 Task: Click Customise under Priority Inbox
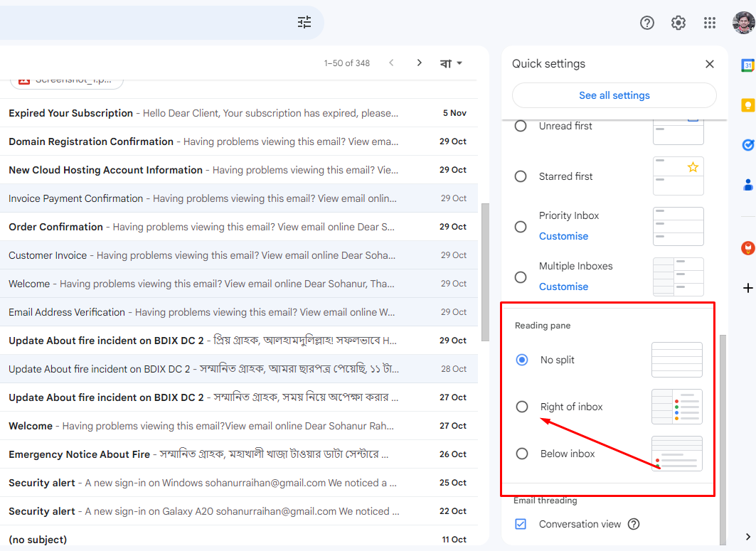tap(563, 236)
